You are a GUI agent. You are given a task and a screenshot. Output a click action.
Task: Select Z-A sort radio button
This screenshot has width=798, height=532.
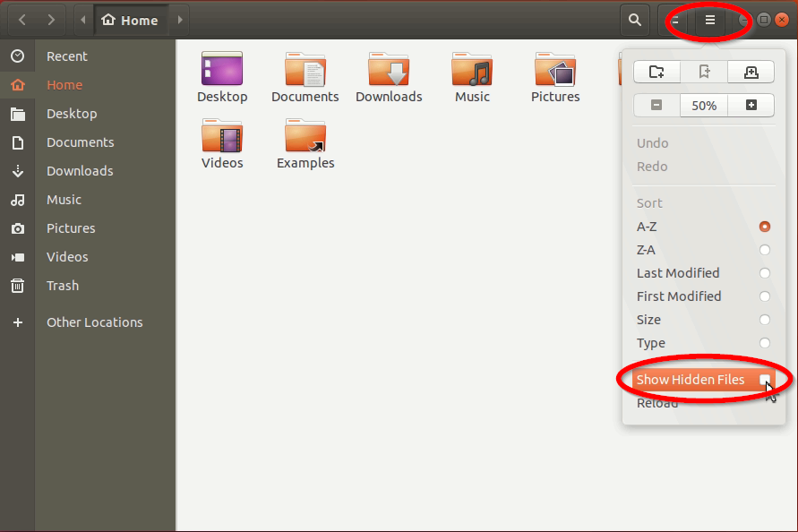(764, 250)
